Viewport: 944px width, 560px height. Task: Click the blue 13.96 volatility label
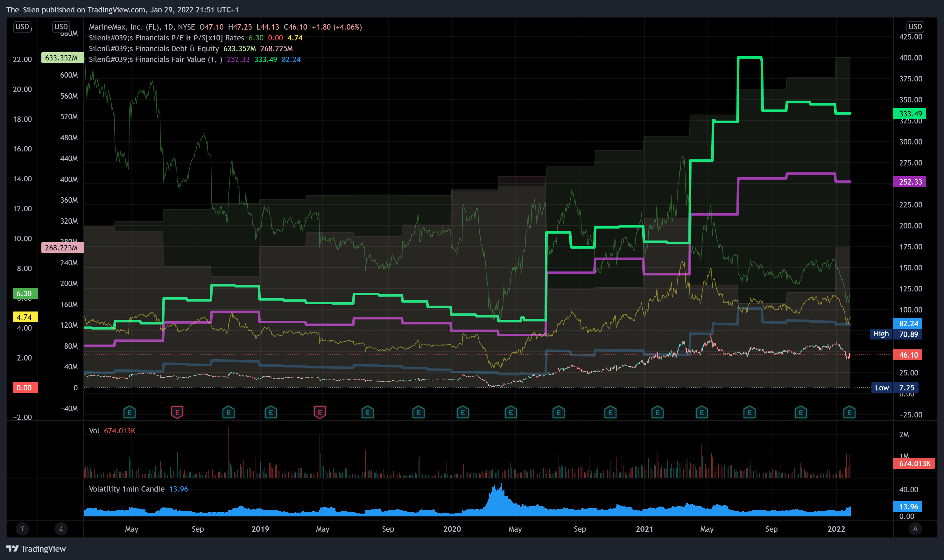[x=907, y=507]
